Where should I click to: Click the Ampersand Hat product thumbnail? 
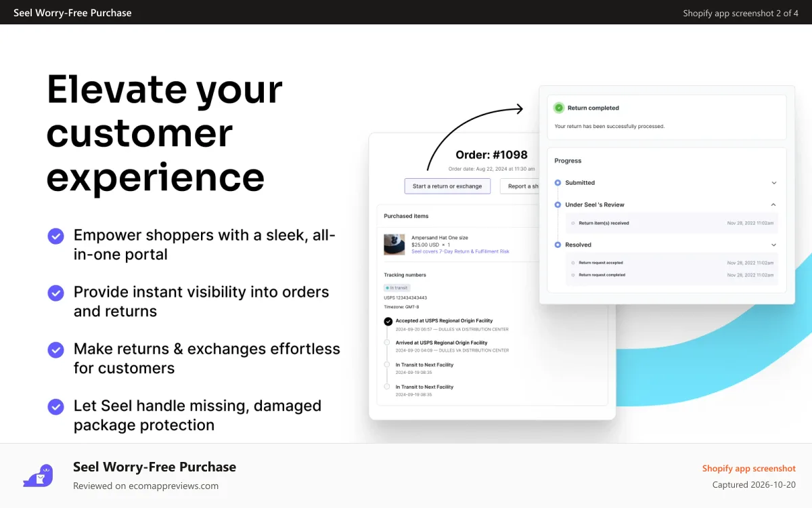[394, 244]
